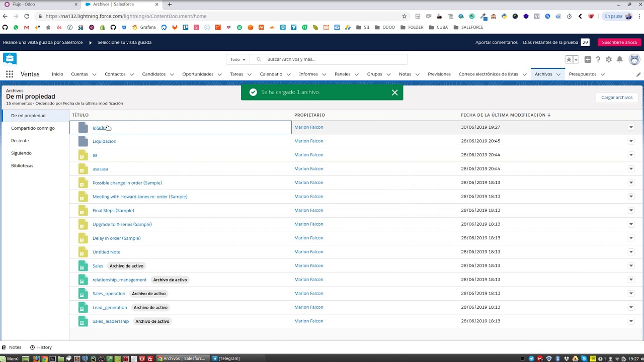Click the note icon of row 'aa'
This screenshot has width=644, height=362.
[x=83, y=155]
